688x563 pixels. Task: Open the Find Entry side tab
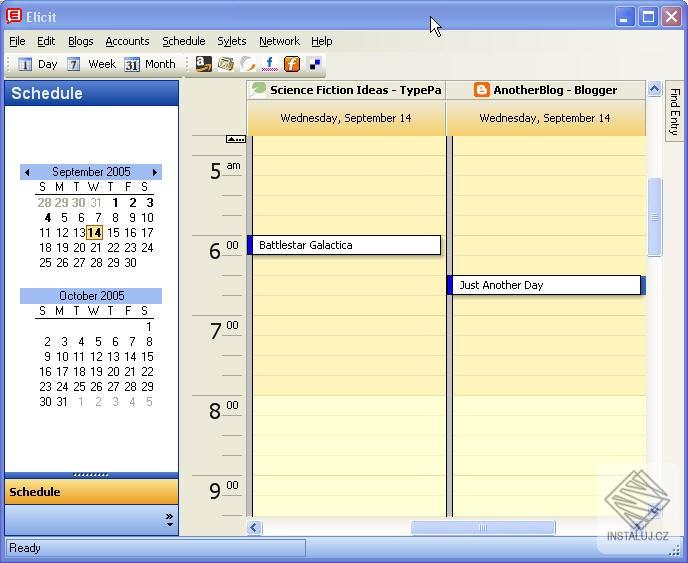tap(675, 111)
